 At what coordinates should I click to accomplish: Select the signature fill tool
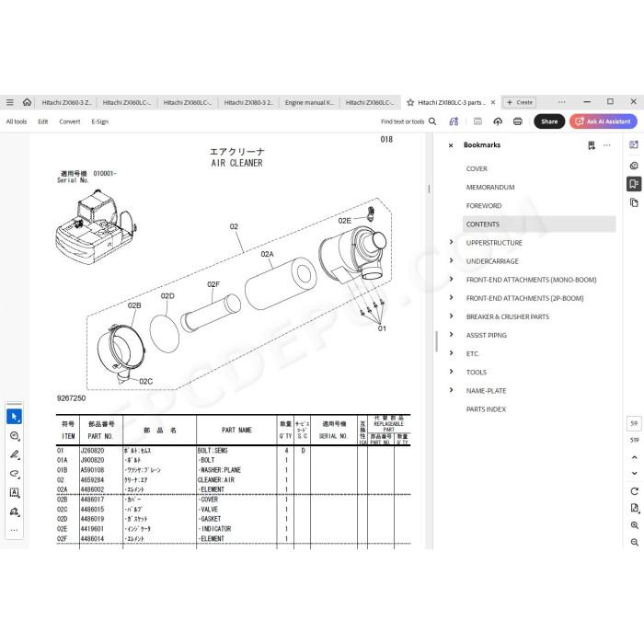click(15, 512)
